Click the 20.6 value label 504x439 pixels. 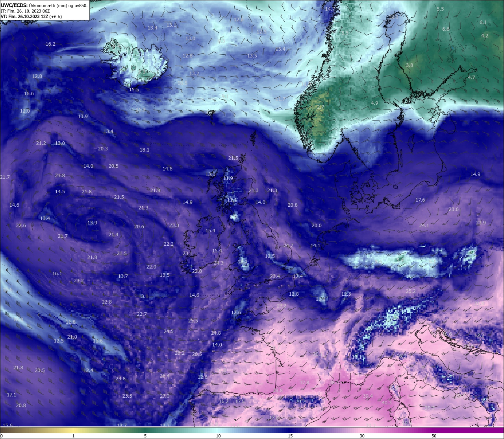point(139,227)
